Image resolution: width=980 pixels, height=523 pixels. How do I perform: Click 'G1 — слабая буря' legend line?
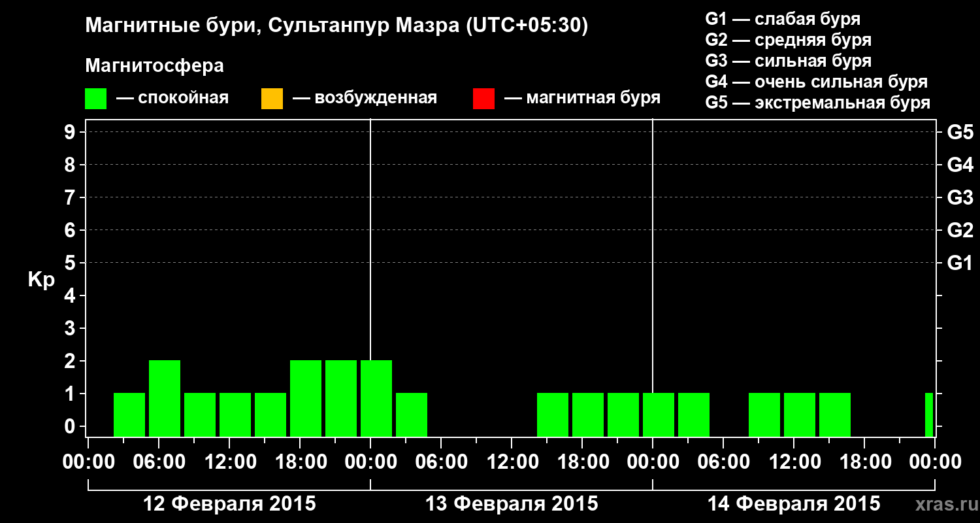point(783,19)
